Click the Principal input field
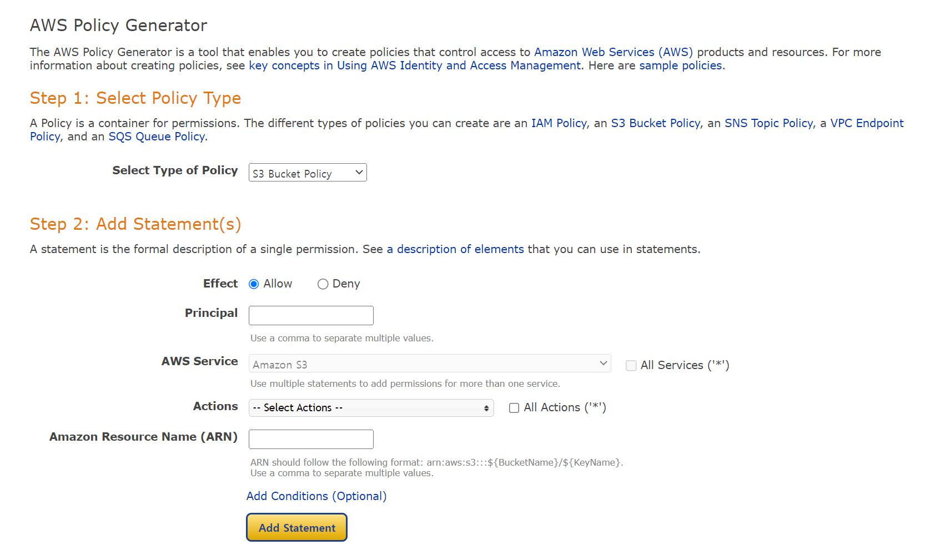This screenshot has width=930, height=560. (x=311, y=315)
